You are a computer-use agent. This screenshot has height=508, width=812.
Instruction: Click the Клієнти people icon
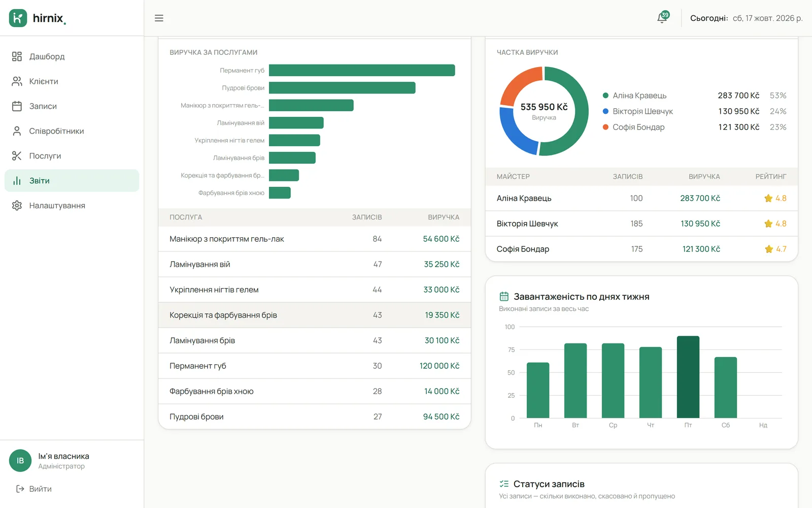[x=17, y=81]
